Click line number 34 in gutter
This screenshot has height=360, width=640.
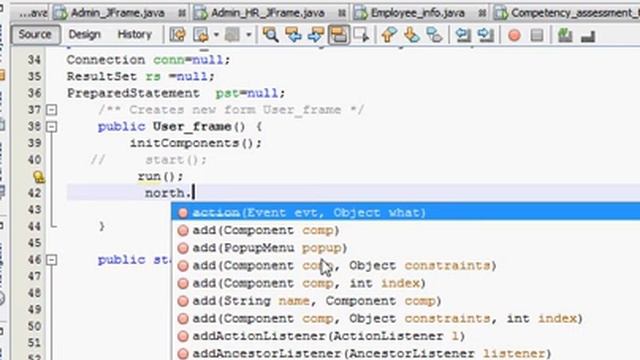click(34, 60)
